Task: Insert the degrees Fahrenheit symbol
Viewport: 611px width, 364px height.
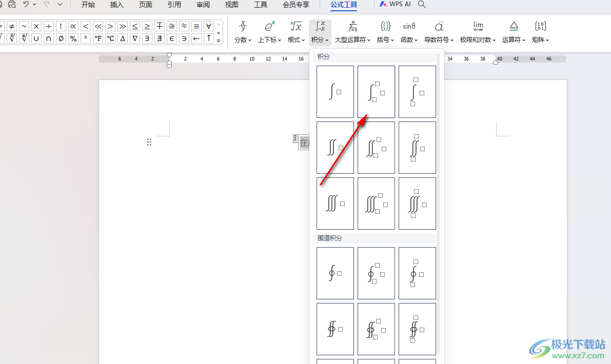Action: click(x=98, y=38)
